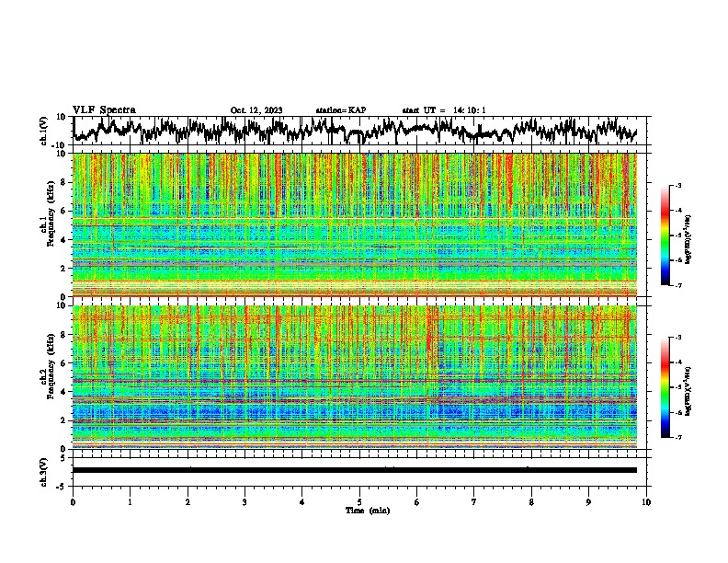Click the "10" tick on the time axis
The height and width of the screenshot is (563, 728).
click(646, 502)
